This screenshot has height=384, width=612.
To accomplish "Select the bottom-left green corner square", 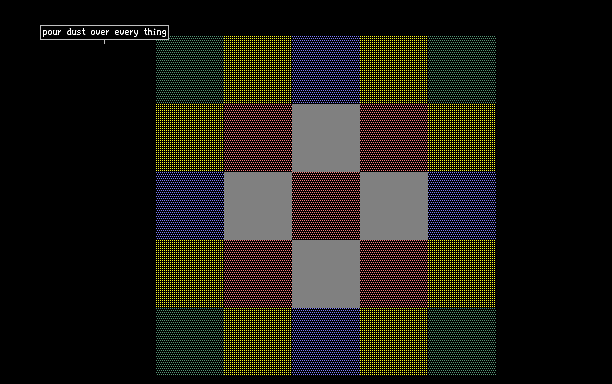I will click(x=190, y=341).
